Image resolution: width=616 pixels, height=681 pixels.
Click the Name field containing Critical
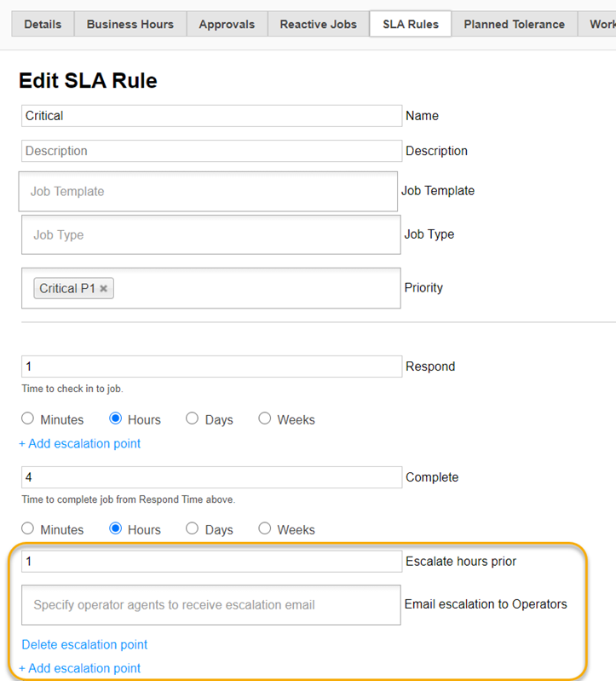coord(210,116)
